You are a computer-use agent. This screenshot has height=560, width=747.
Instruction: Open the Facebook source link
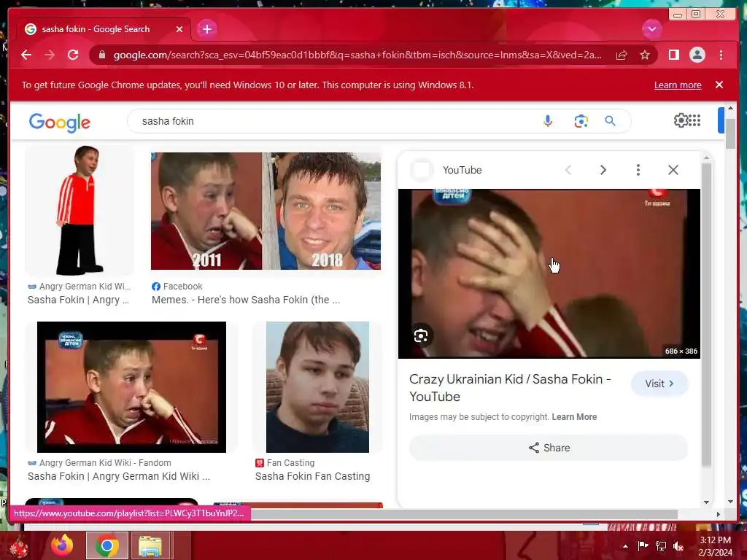(x=177, y=286)
